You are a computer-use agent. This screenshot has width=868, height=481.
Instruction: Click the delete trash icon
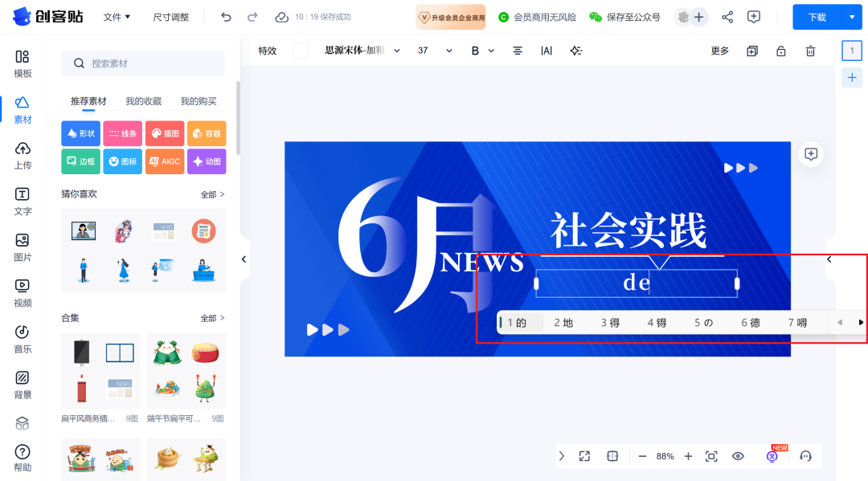(810, 51)
